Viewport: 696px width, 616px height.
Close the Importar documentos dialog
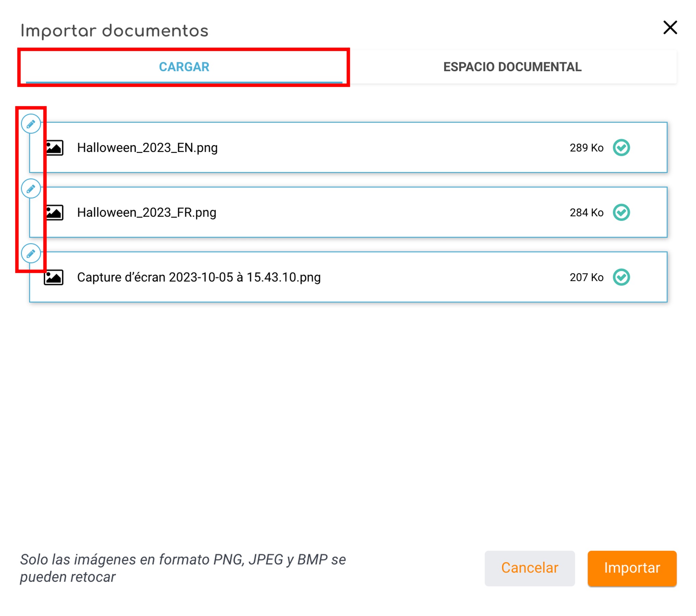(x=670, y=28)
